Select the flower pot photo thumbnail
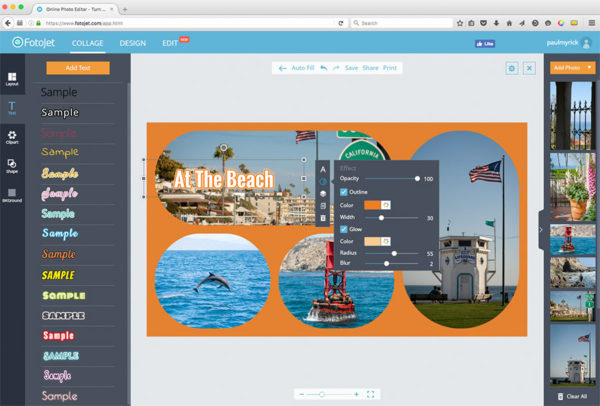Image resolution: width=600 pixels, height=406 pixels. [572, 187]
